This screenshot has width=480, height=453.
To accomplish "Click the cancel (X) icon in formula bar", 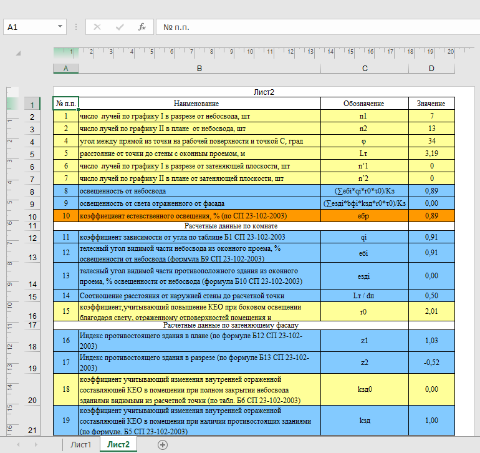I will (97, 27).
